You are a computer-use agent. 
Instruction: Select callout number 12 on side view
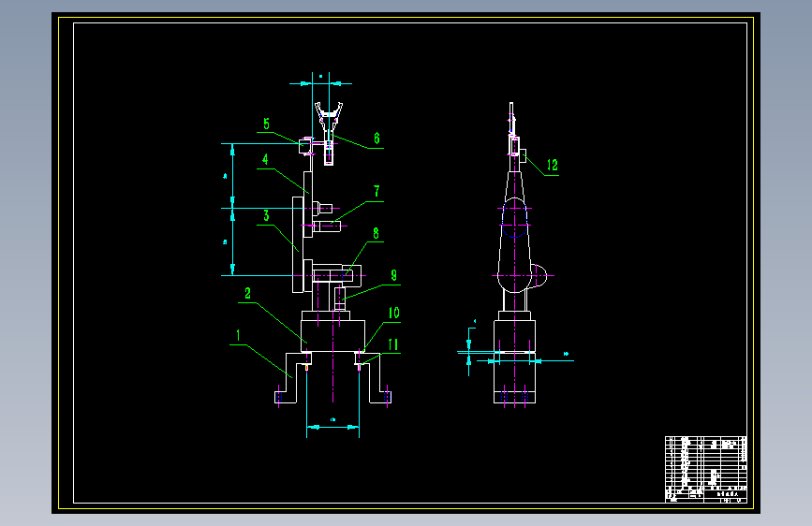[553, 165]
